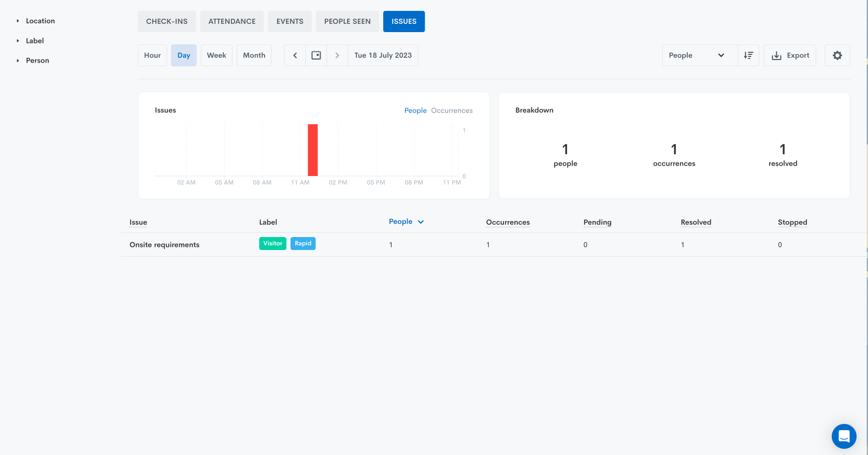Click the green Visitor label tag
This screenshot has width=868, height=455.
(273, 244)
